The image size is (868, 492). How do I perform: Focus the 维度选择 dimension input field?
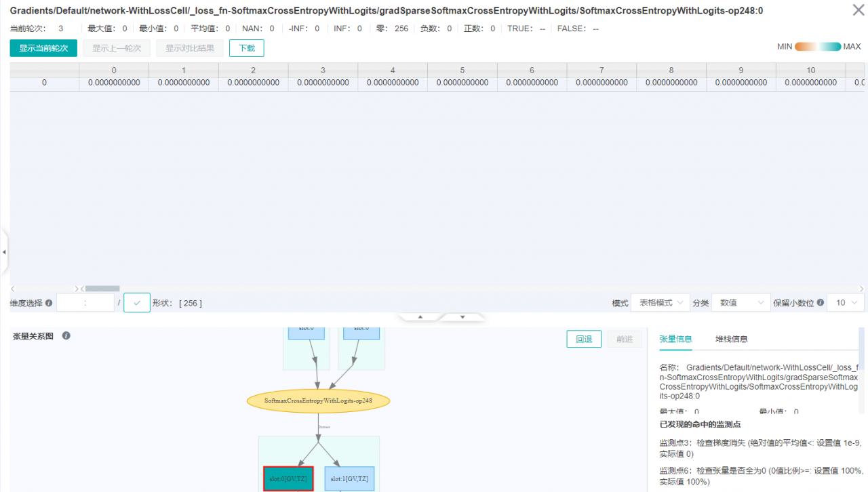tap(85, 303)
